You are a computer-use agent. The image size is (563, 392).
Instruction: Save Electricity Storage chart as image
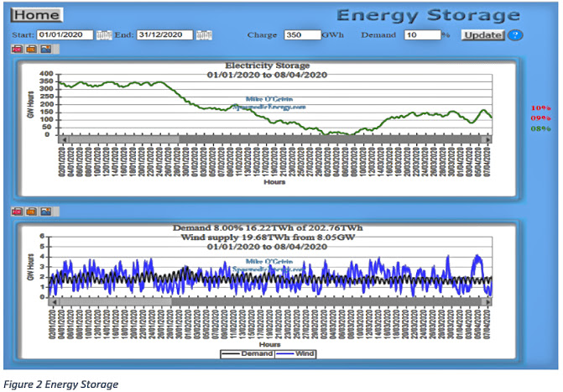coord(46,50)
